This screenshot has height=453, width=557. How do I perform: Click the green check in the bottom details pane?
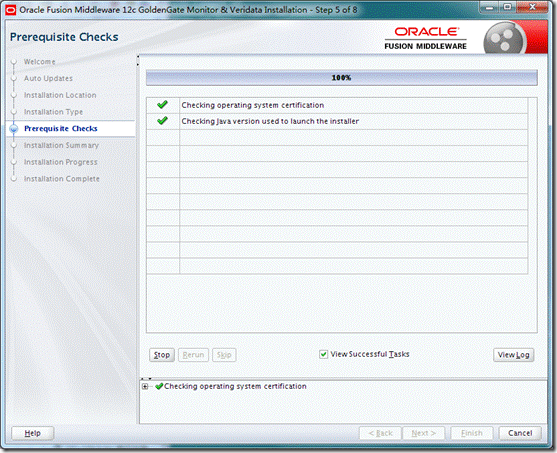click(159, 386)
